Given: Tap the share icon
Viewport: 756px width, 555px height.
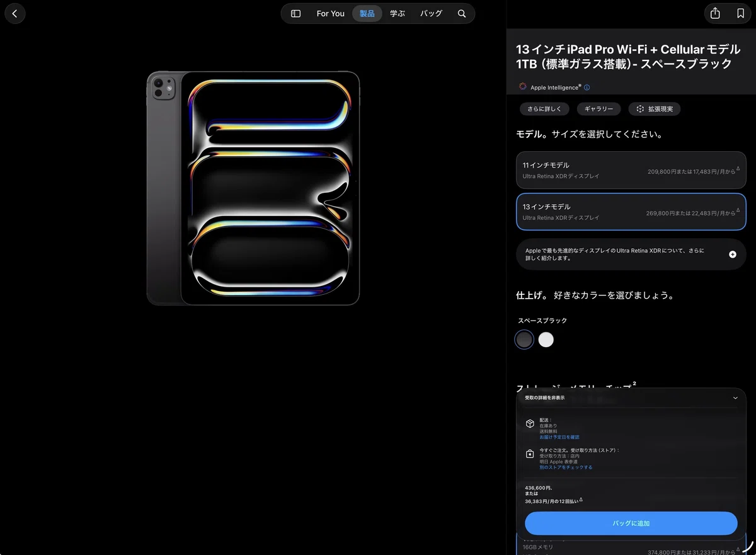Looking at the screenshot, I should (715, 13).
